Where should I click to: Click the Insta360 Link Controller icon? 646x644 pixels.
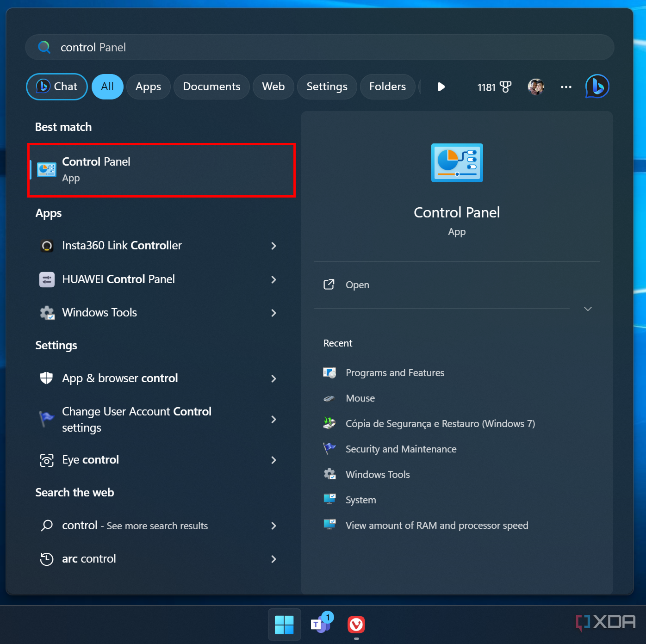tap(47, 246)
